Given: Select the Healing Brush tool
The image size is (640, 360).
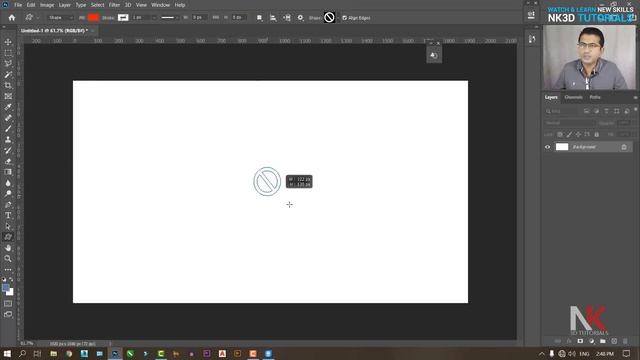Looking at the screenshot, I should click(8, 118).
